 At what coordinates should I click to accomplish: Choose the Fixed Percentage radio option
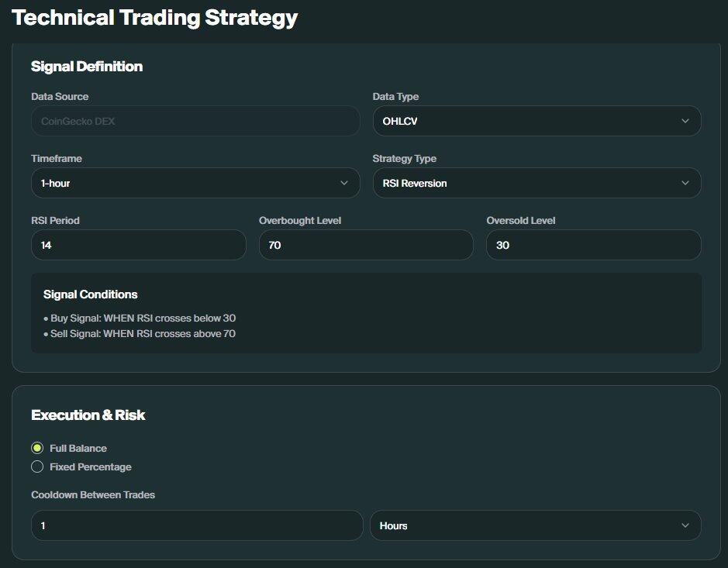pos(37,466)
